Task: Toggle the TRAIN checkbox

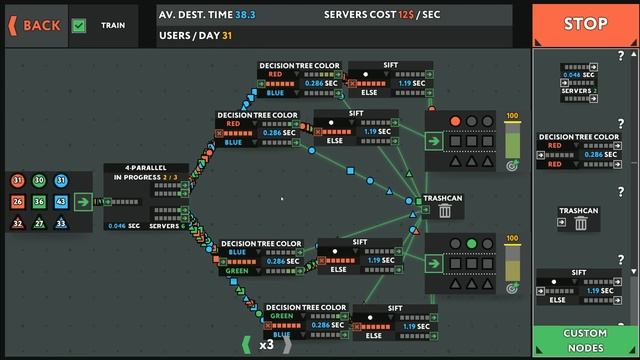Action: point(79,26)
